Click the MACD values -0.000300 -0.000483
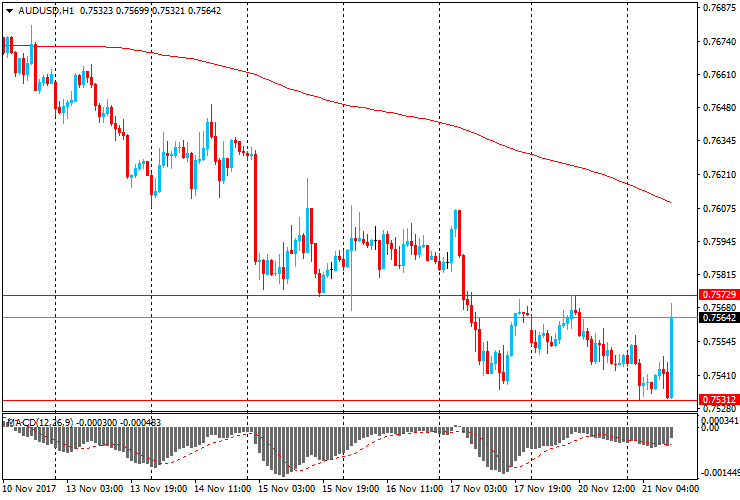This screenshot has width=740, height=500. point(118,422)
